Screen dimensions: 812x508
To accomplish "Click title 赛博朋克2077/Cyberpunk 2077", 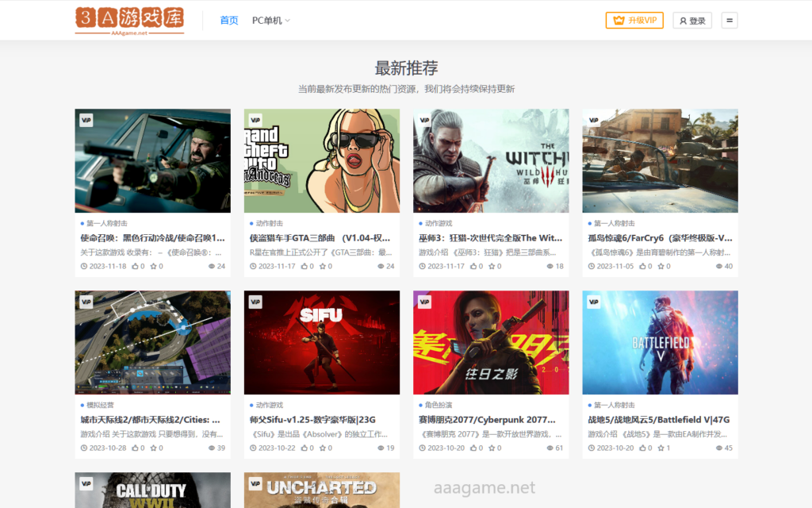I will point(487,419).
